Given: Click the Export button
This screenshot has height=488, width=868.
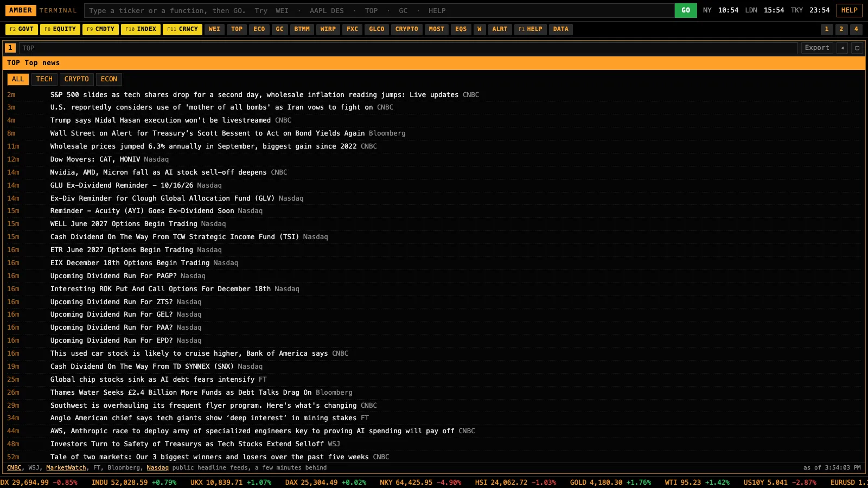Looking at the screenshot, I should 817,48.
